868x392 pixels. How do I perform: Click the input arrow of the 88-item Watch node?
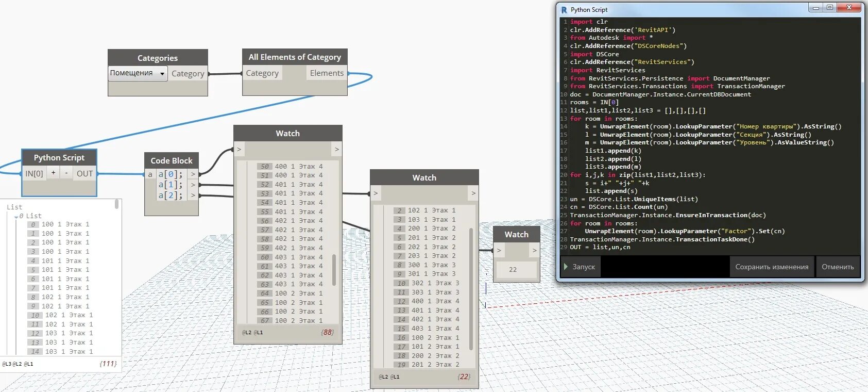tap(239, 149)
